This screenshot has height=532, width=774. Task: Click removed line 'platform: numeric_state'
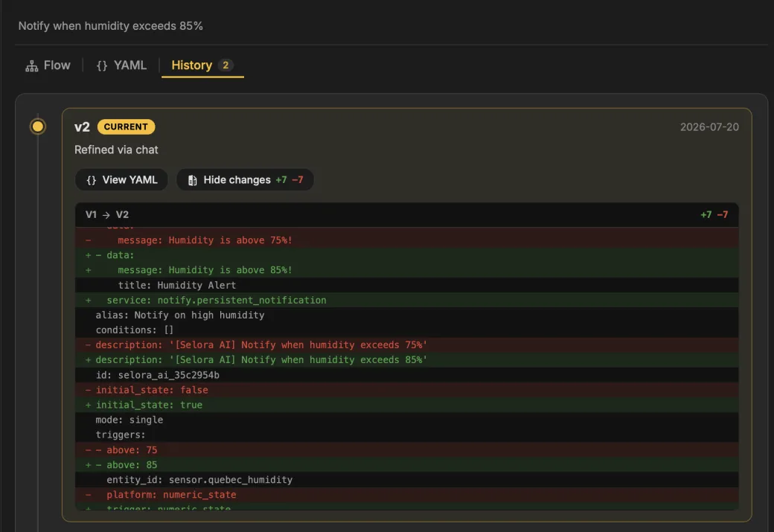(x=407, y=495)
